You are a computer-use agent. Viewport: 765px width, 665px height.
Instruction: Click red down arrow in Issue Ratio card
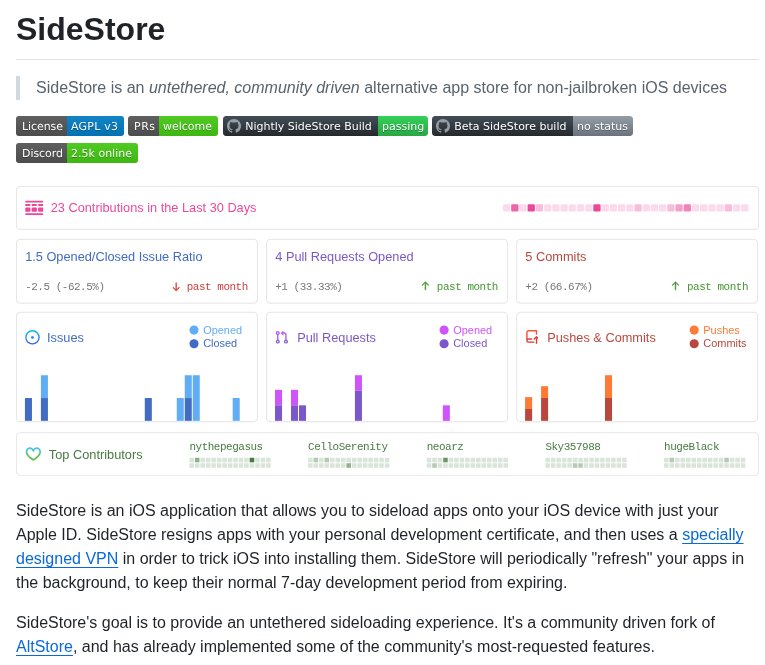[x=176, y=286]
